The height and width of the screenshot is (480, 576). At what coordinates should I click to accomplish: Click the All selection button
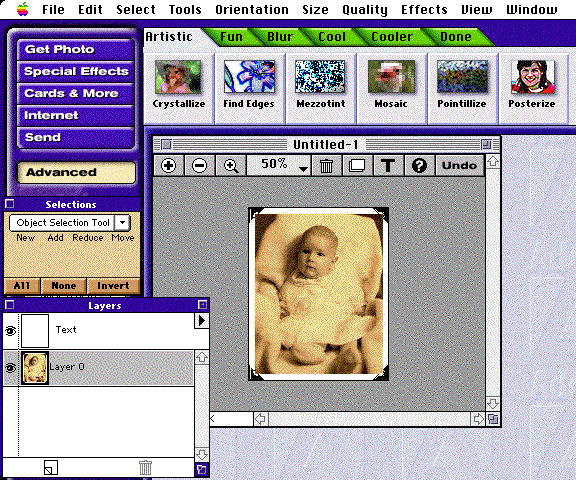[x=22, y=286]
